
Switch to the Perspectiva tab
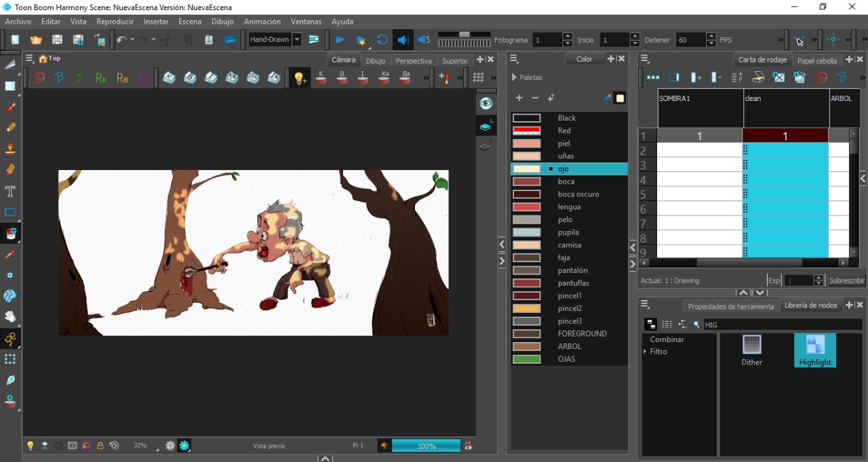pyautogui.click(x=414, y=60)
